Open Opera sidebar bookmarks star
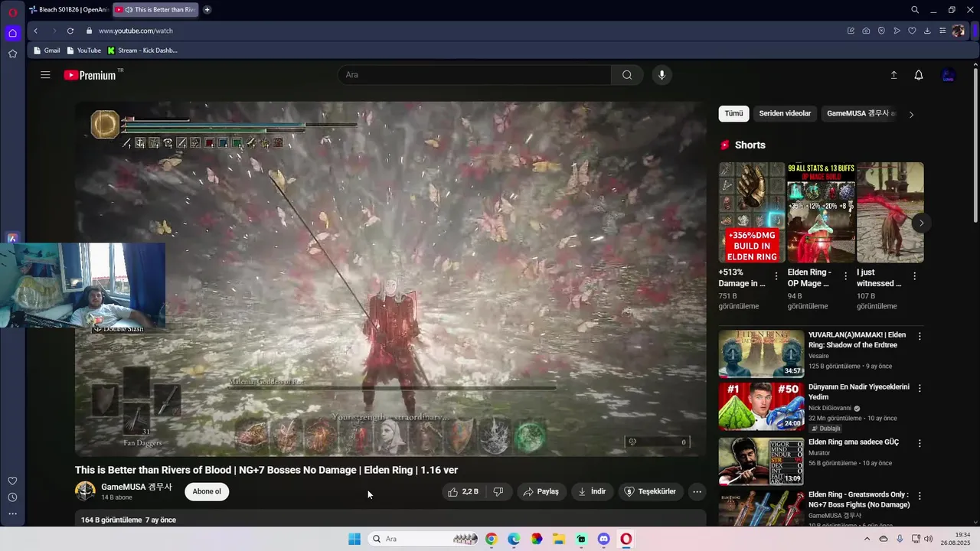This screenshot has height=551, width=980. (x=13, y=54)
